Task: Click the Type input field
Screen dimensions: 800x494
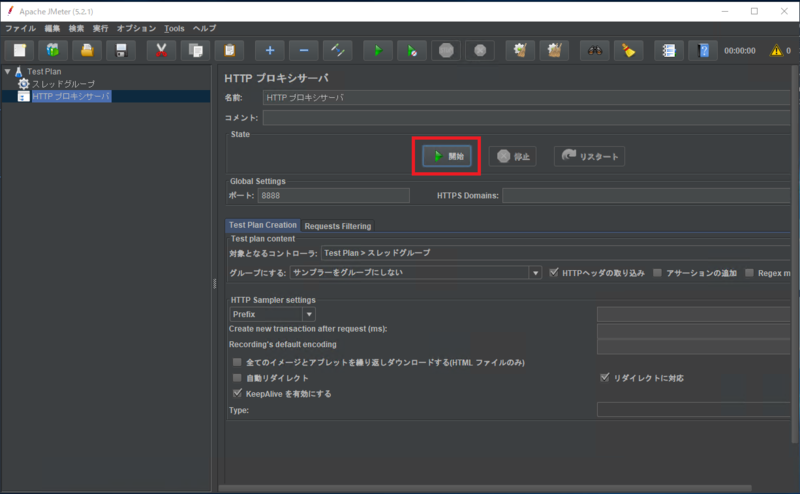Action: coord(693,409)
